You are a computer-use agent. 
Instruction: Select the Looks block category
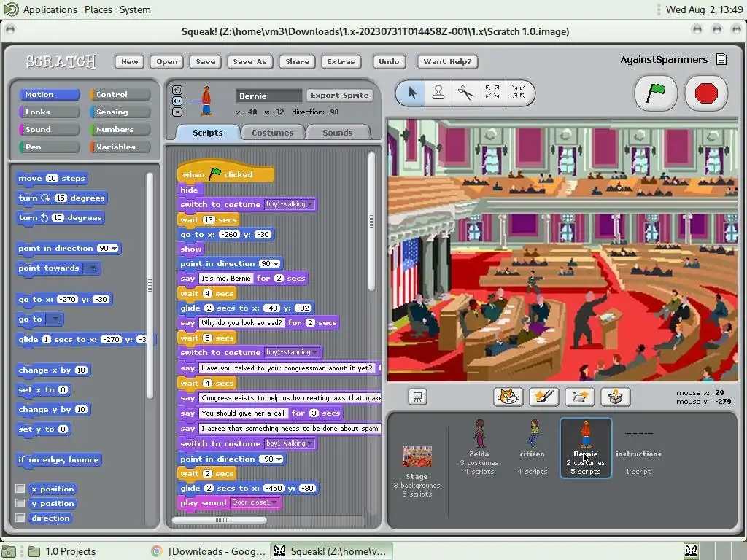tap(49, 112)
